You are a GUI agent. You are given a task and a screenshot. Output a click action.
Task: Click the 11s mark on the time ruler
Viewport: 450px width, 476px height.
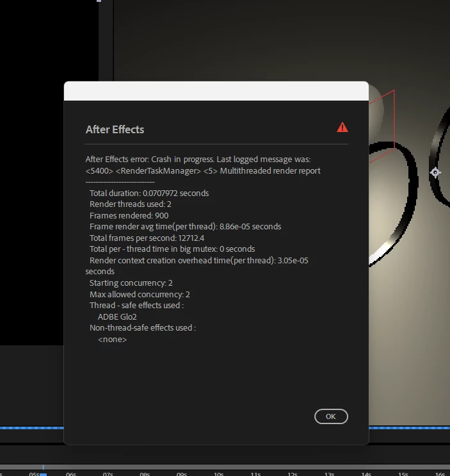tap(255, 474)
